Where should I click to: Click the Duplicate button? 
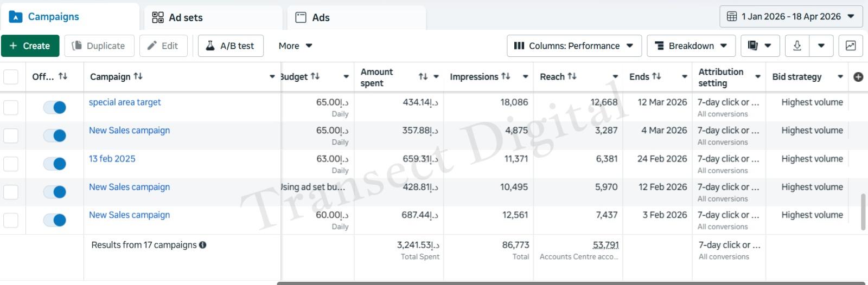[99, 46]
